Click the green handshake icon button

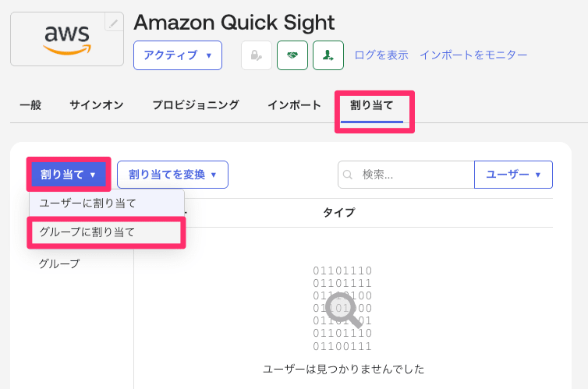[x=292, y=55]
